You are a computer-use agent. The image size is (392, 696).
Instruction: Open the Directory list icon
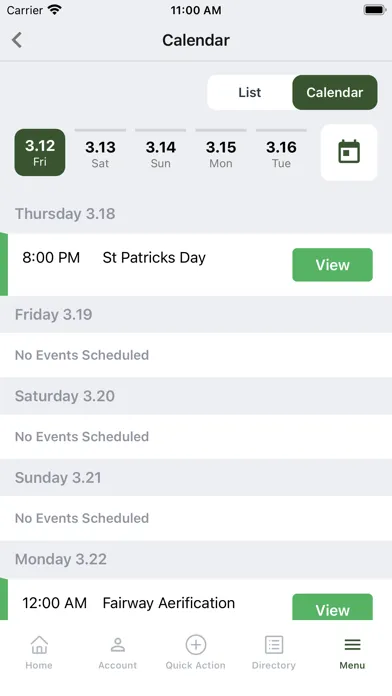(x=274, y=645)
